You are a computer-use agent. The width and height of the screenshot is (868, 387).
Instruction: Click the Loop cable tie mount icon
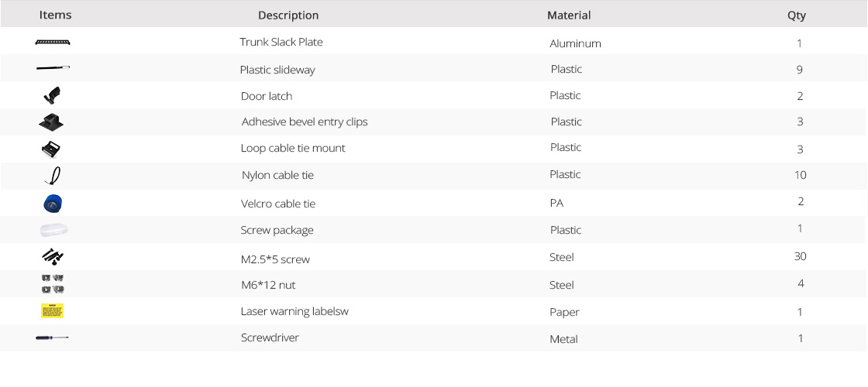tap(51, 149)
